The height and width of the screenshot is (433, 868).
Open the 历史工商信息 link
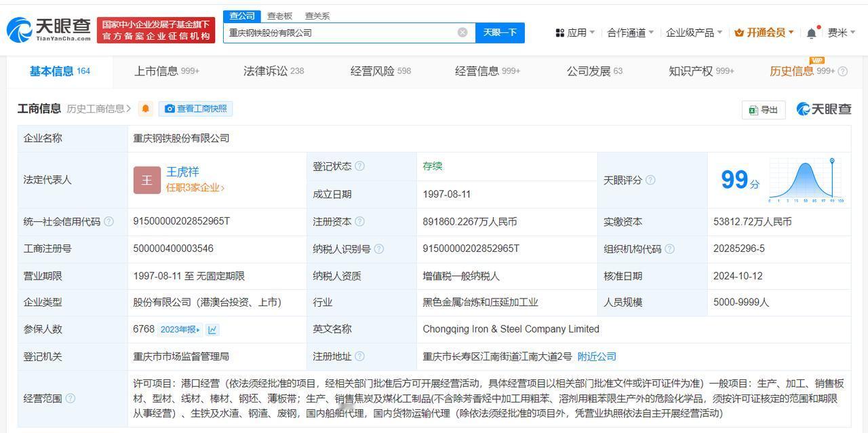(99, 109)
